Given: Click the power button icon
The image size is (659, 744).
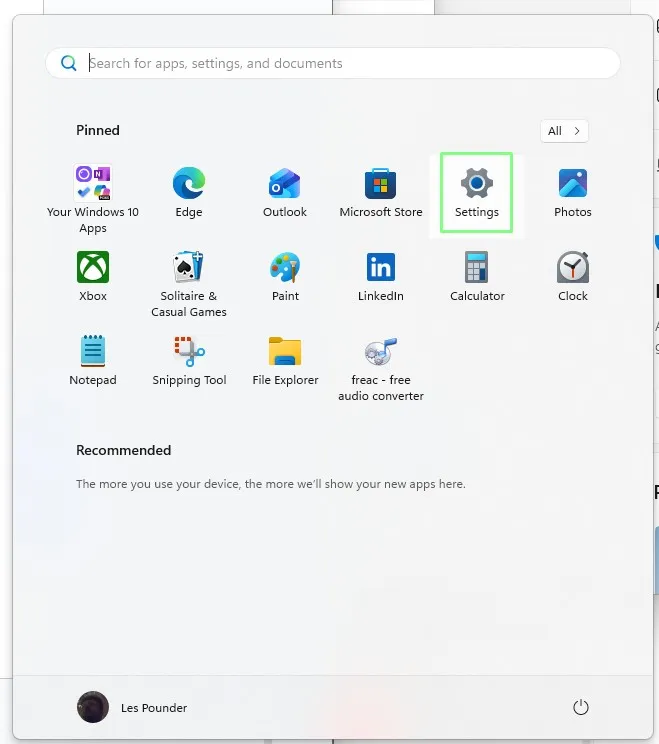Looking at the screenshot, I should [x=581, y=707].
